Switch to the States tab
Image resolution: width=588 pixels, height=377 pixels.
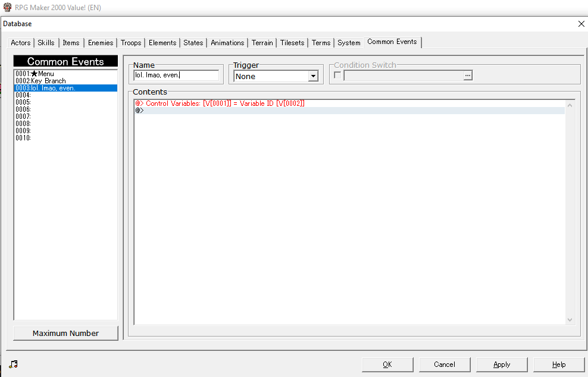point(193,43)
